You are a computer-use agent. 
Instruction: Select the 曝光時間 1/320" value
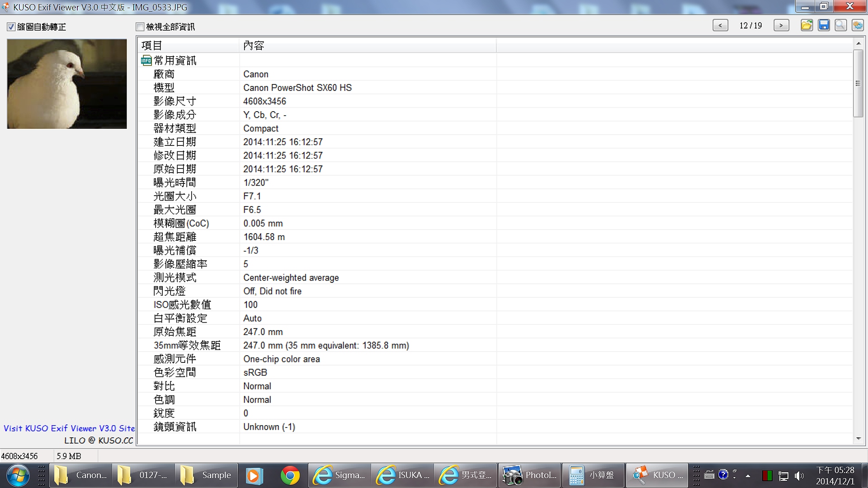(256, 183)
